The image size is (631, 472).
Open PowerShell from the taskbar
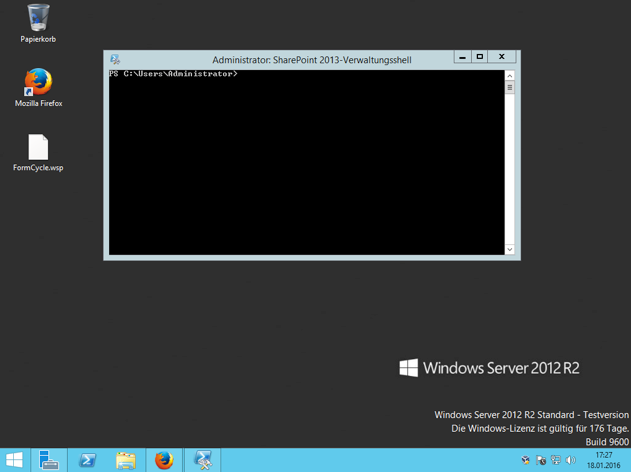click(88, 460)
